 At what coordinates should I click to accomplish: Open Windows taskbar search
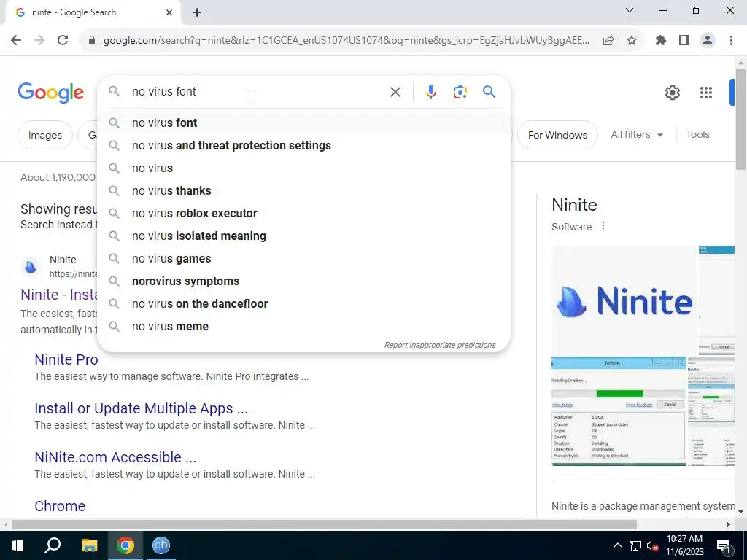point(53,545)
